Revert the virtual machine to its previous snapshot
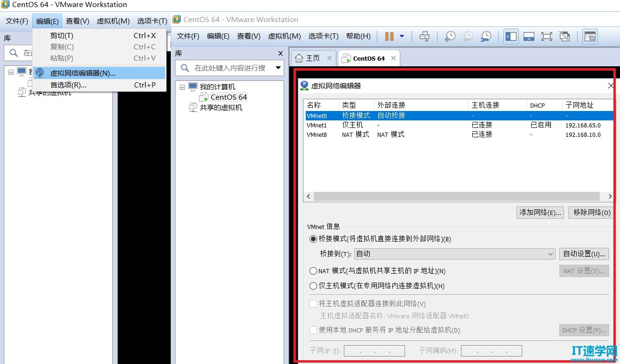 click(468, 36)
